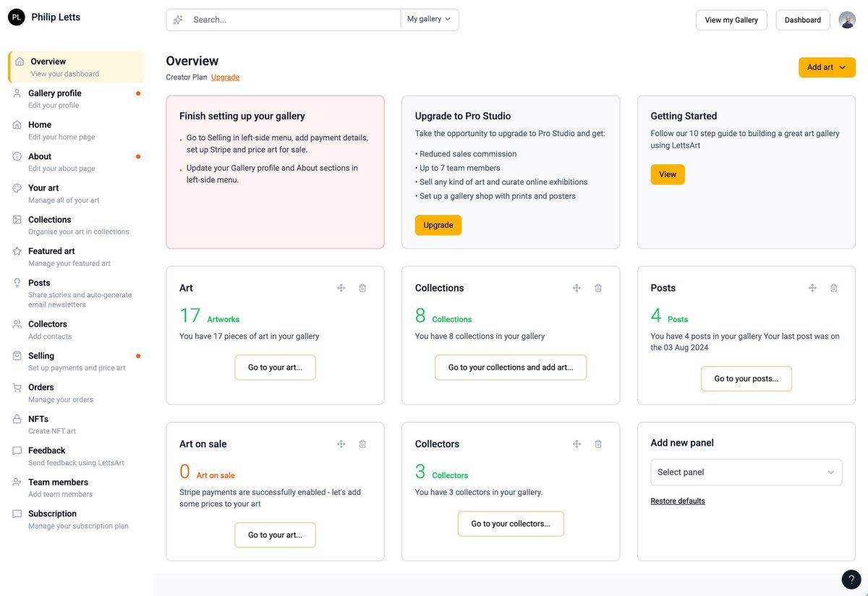Image resolution: width=868 pixels, height=596 pixels.
Task: Open the user avatar photo menu
Action: click(x=847, y=20)
